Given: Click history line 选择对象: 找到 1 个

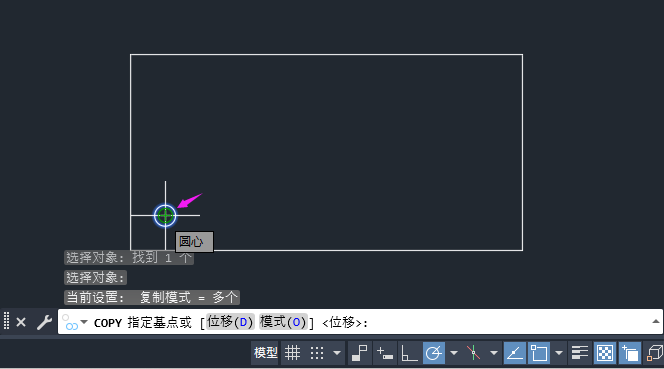Looking at the screenshot, I should pyautogui.click(x=129, y=258).
